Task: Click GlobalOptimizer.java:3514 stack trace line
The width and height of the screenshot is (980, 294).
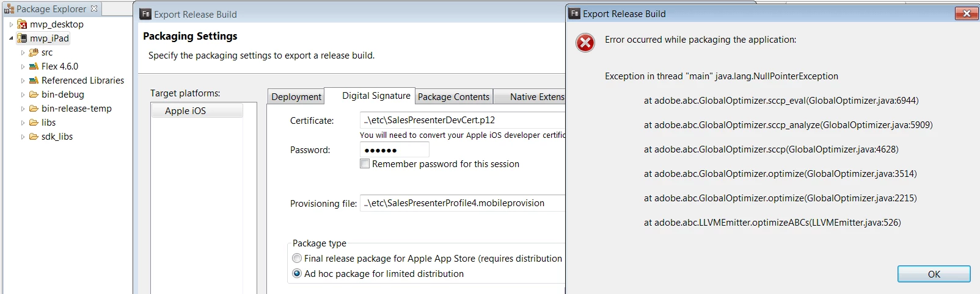Action: [780, 174]
